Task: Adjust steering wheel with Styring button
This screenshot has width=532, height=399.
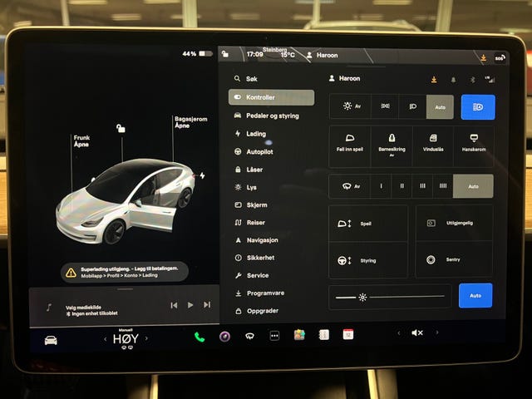Action: (368, 260)
